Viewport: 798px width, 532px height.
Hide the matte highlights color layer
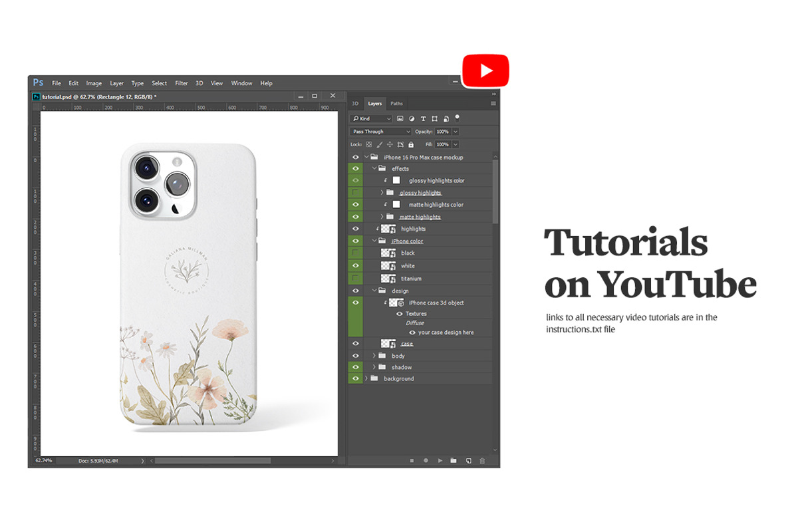click(x=356, y=205)
